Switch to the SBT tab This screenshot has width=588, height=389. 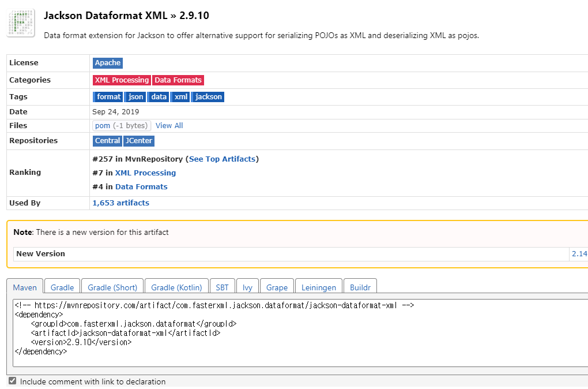223,287
